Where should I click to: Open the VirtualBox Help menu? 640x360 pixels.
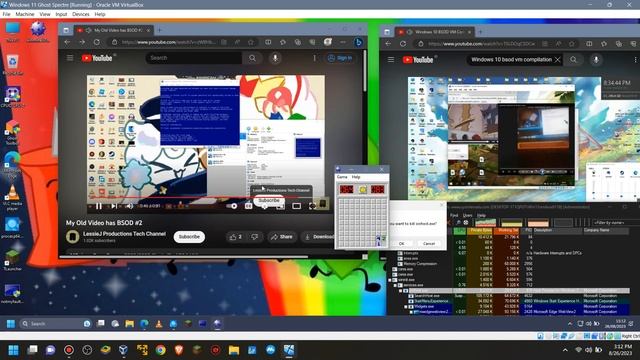(x=100, y=14)
